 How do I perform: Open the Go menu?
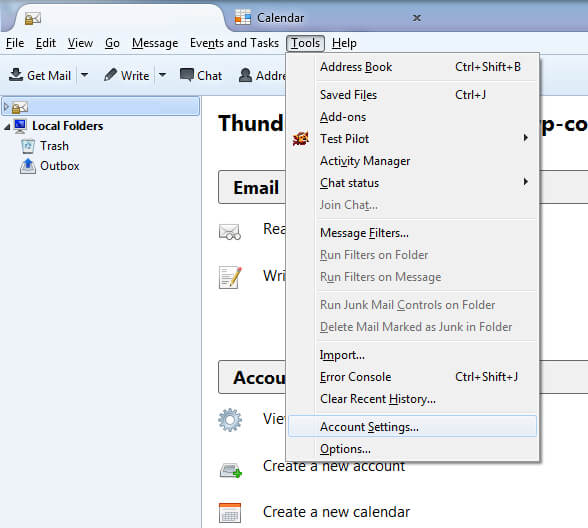[x=112, y=43]
